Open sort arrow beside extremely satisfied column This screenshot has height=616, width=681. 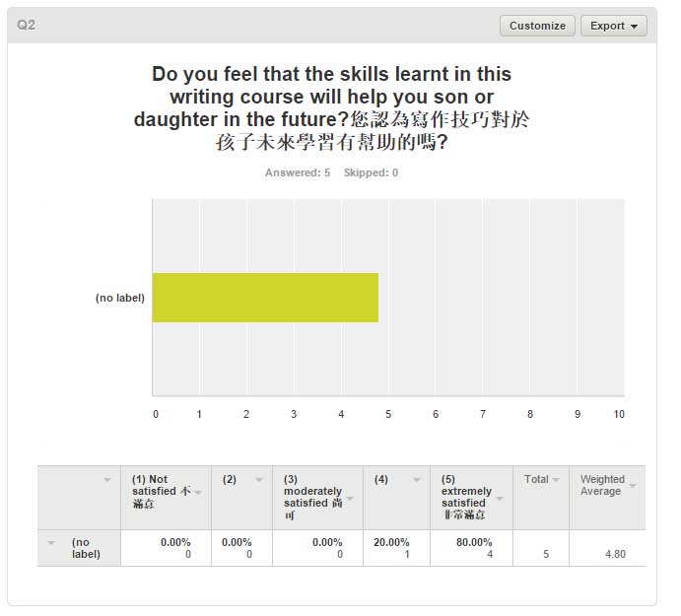500,499
